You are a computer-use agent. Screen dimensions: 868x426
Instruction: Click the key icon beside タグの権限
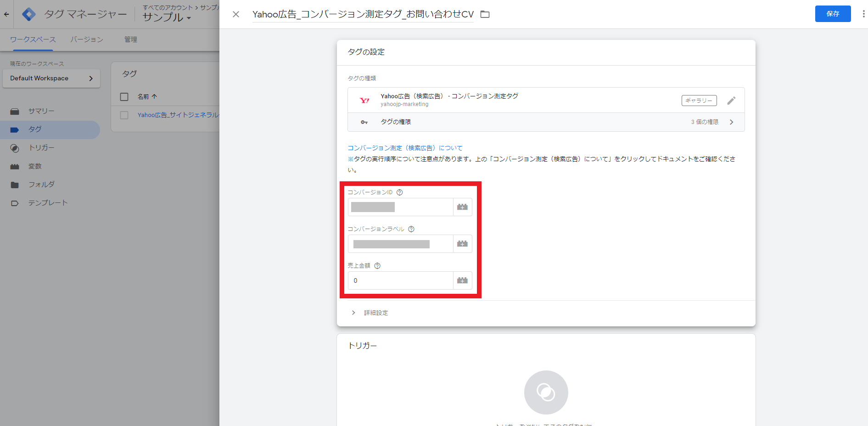coord(364,122)
